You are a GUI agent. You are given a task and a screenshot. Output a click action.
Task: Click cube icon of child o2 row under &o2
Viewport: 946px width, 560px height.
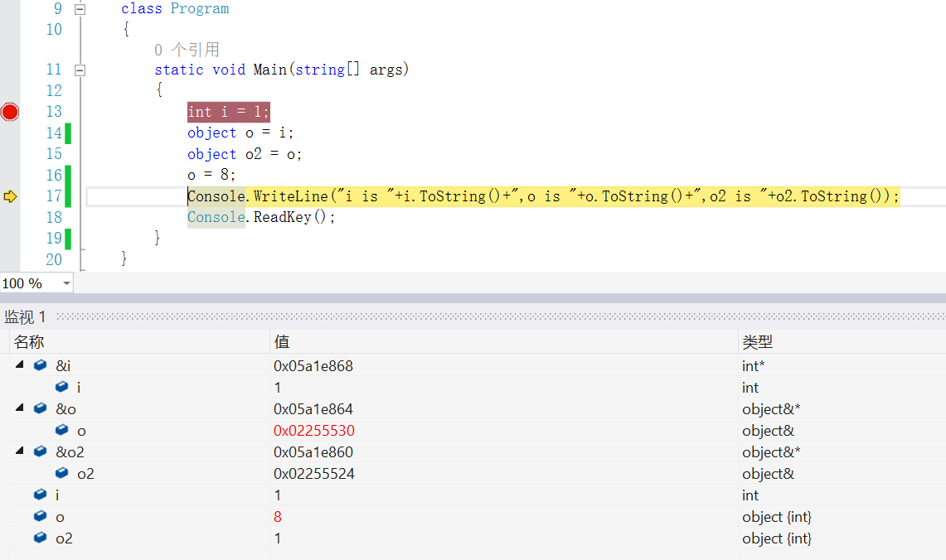61,473
